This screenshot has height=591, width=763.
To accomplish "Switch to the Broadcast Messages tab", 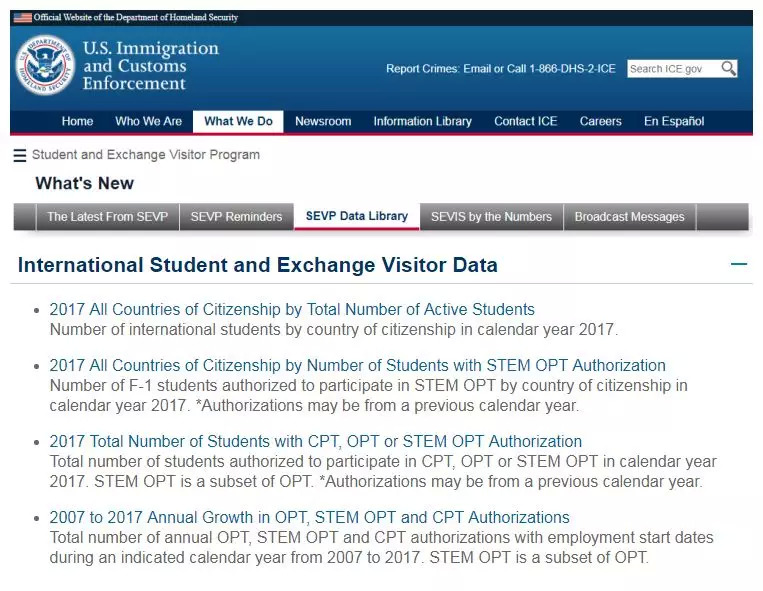I will [x=629, y=217].
